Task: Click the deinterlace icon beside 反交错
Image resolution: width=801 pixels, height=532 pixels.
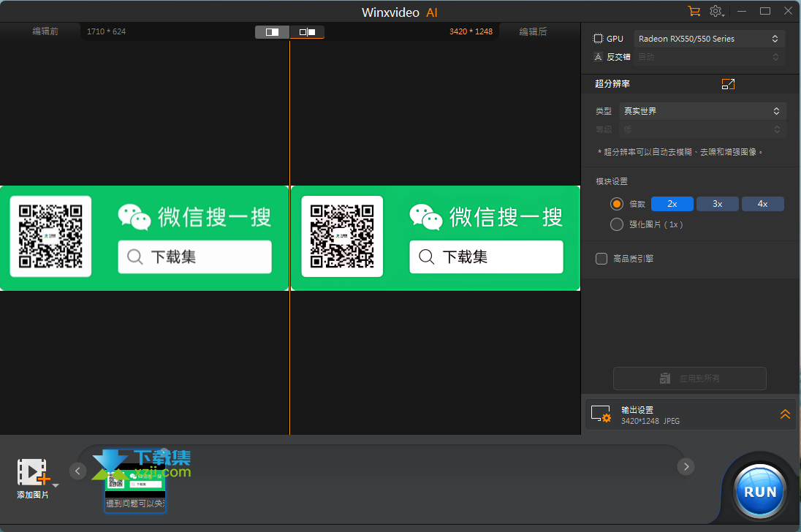Action: tap(599, 57)
